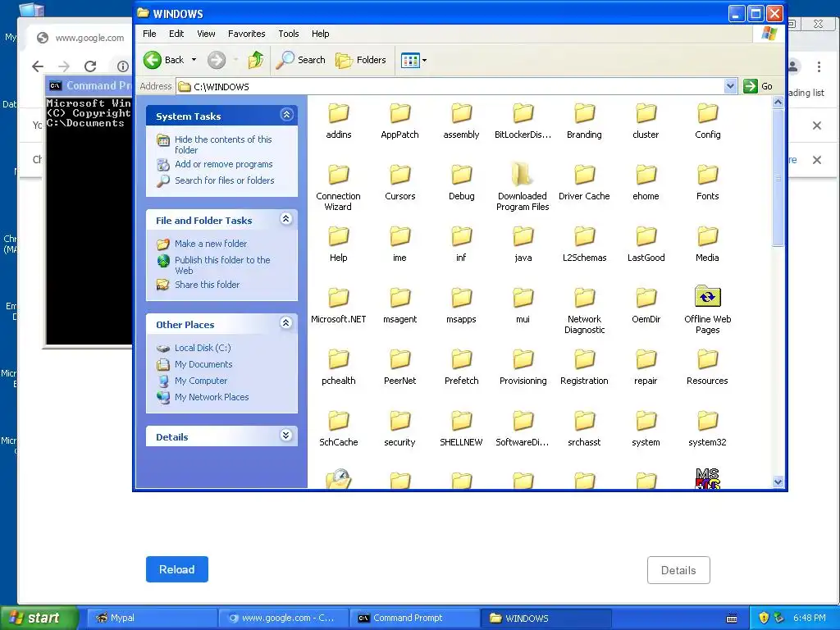The image size is (840, 630).
Task: Select the java folder
Action: [x=523, y=244]
